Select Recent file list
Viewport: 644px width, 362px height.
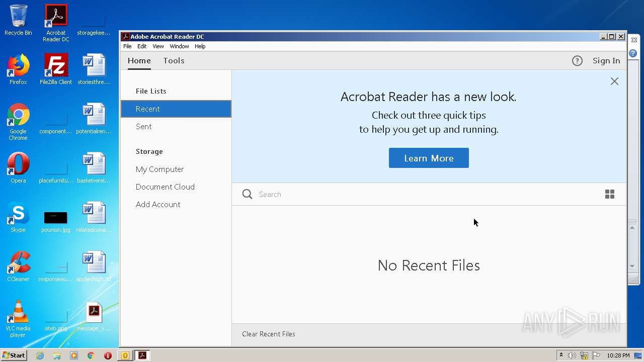[176, 109]
